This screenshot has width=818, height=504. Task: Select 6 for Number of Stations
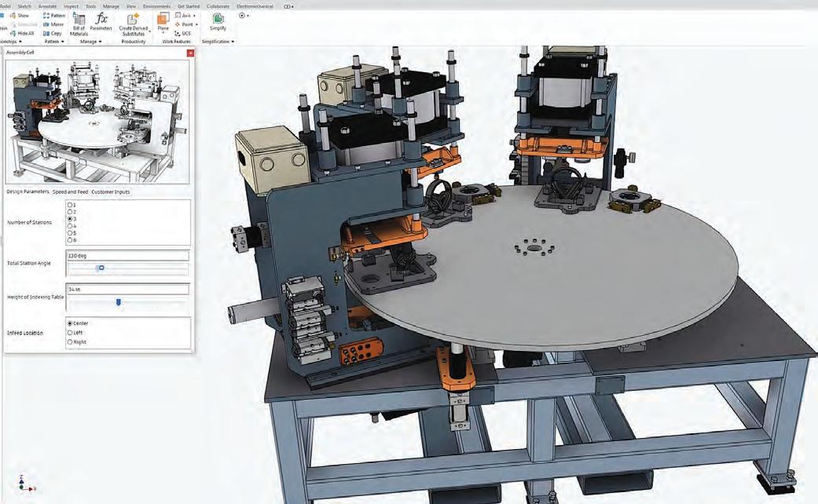[70, 240]
